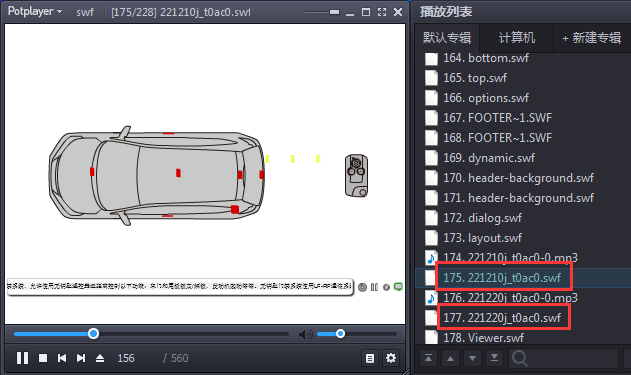This screenshot has width=631, height=375.
Task: Move playlist item to top button
Action: click(429, 358)
